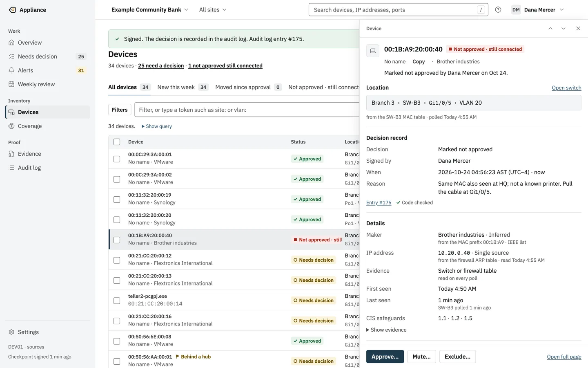Switch to the New this week tab
588x368 pixels.
(x=183, y=87)
